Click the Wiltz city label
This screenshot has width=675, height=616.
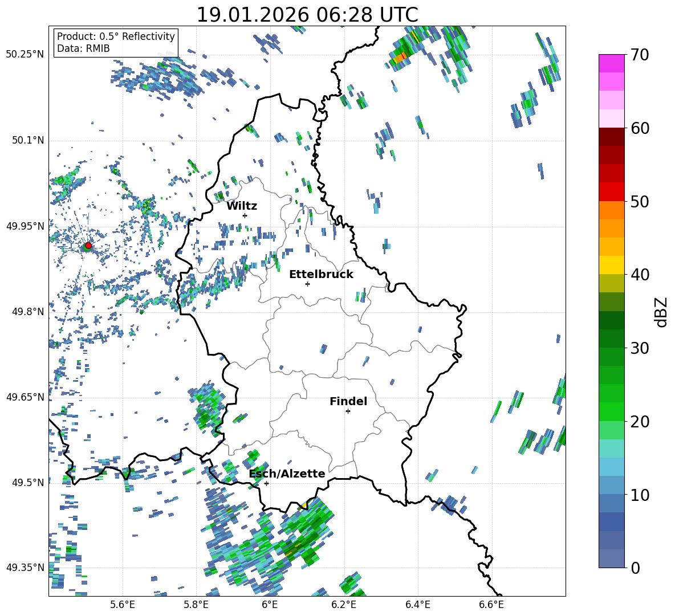(x=242, y=206)
